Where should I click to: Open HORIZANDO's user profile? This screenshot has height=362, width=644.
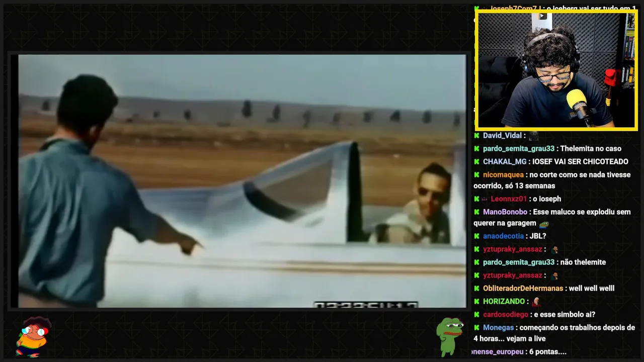504,301
